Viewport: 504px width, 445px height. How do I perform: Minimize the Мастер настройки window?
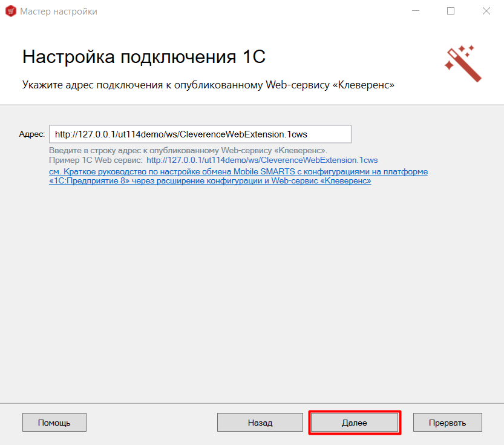(x=416, y=11)
